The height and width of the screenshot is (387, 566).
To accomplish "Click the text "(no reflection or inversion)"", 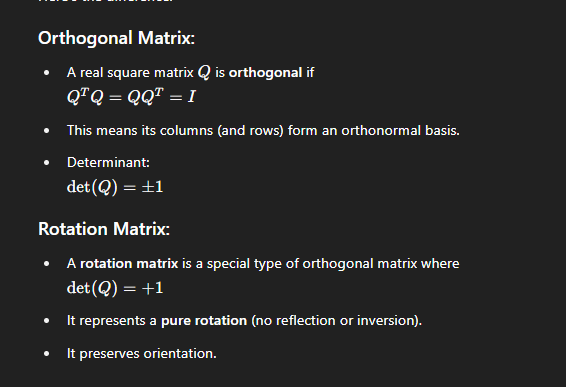I will click(336, 321).
